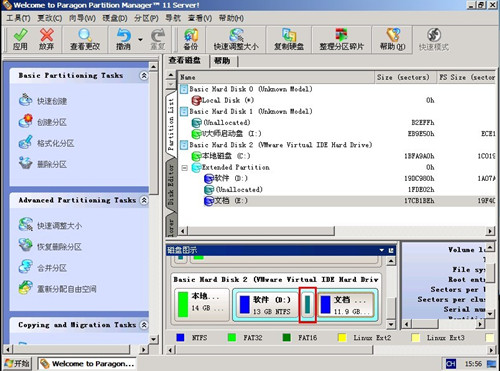Click the 开始 (Start) button on taskbar
Image resolution: width=500 pixels, height=371 pixels.
click(x=17, y=364)
